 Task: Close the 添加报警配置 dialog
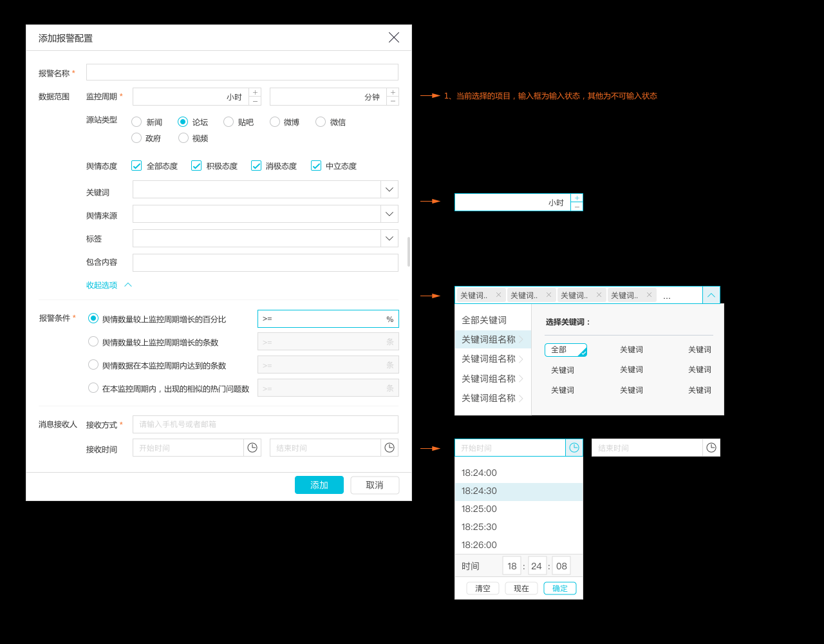pyautogui.click(x=394, y=37)
